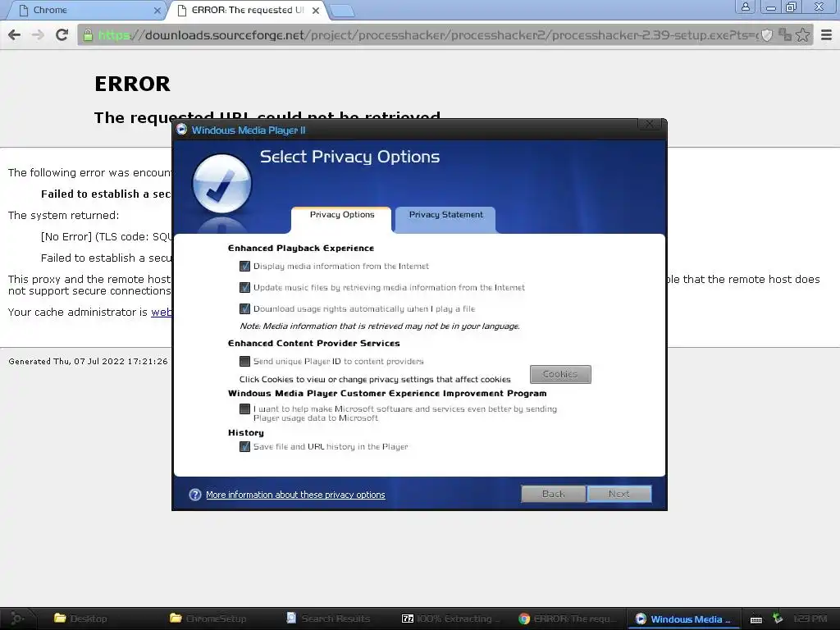Viewport: 840px width, 630px height.
Task: Click the taskbar clock
Action: [810, 619]
